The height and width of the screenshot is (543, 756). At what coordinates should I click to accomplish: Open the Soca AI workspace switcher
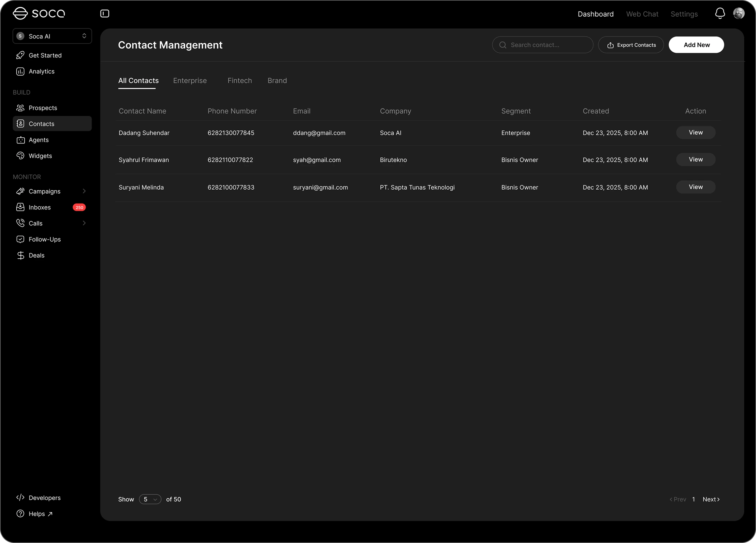click(52, 36)
